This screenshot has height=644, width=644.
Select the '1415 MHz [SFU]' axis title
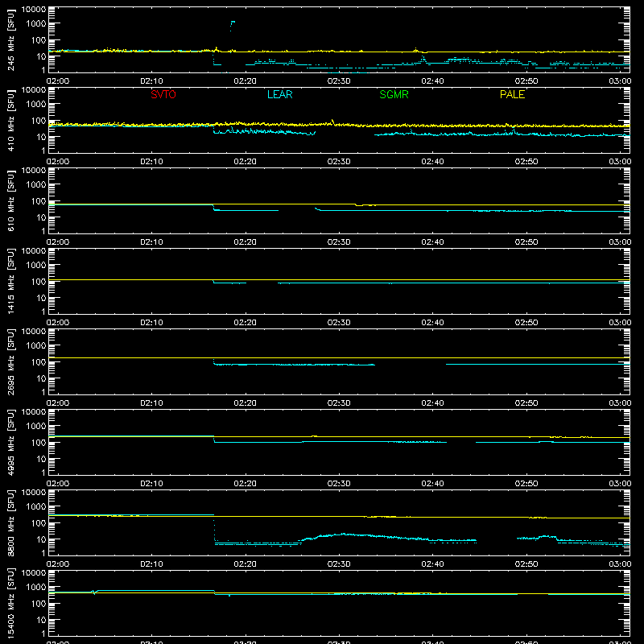(10, 281)
